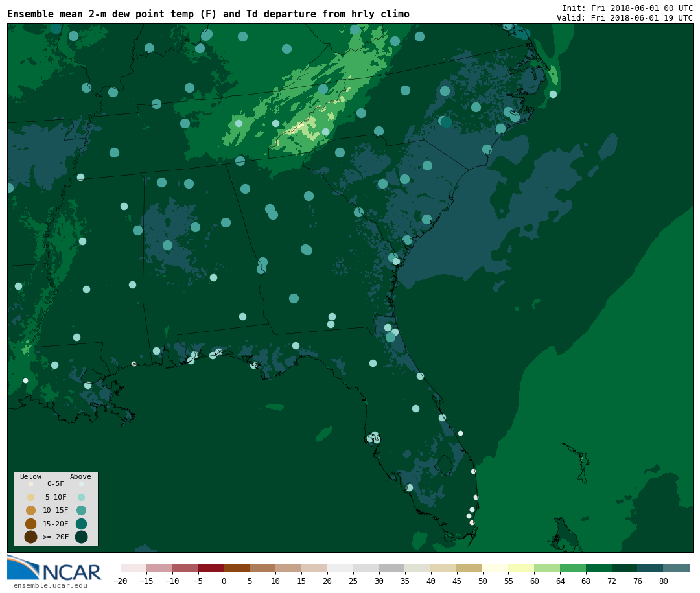Click the above 15-20F dark teal legend dot
The image size is (700, 593).
point(81,524)
